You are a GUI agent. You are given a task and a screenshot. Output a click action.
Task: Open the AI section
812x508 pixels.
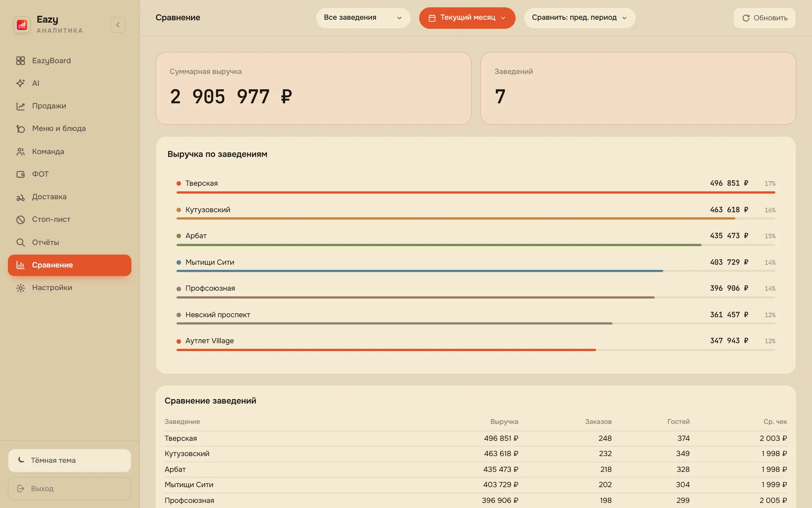point(69,83)
